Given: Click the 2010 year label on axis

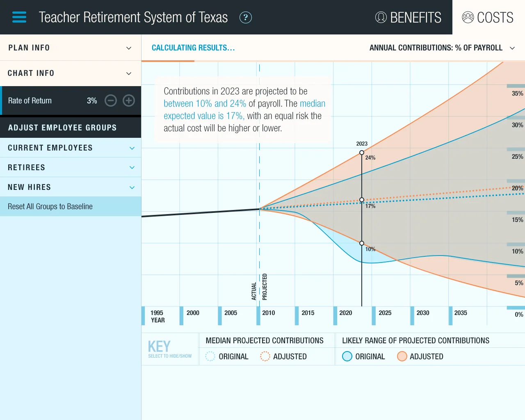Looking at the screenshot, I should [x=269, y=313].
